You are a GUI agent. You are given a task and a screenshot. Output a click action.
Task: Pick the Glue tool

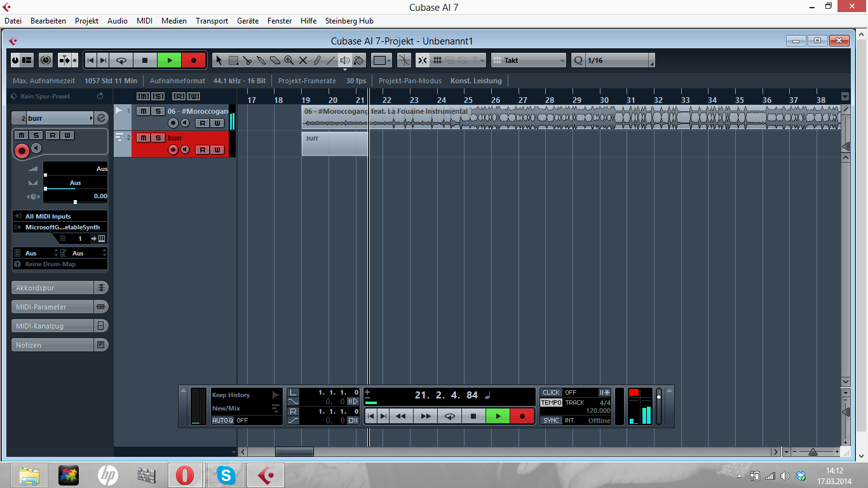[x=261, y=60]
